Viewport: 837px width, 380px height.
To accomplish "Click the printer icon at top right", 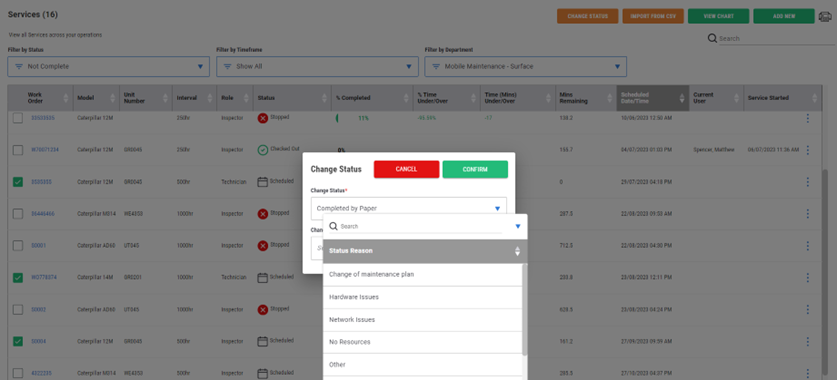I will (x=825, y=17).
